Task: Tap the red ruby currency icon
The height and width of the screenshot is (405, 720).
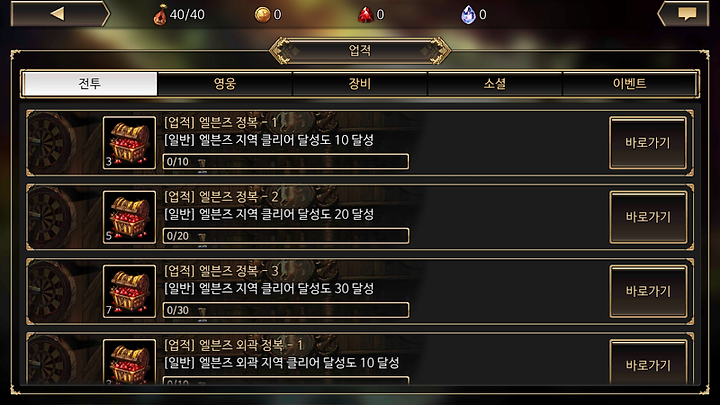Action: tap(366, 15)
